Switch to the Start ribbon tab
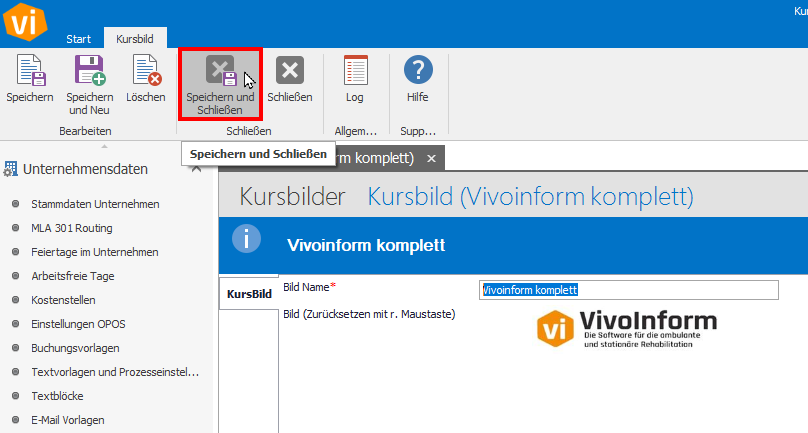 click(78, 39)
